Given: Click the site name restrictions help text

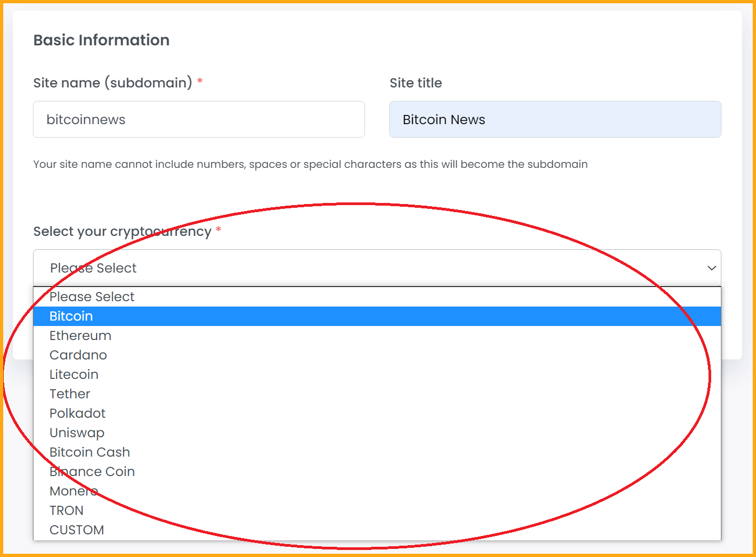Looking at the screenshot, I should 310,164.
